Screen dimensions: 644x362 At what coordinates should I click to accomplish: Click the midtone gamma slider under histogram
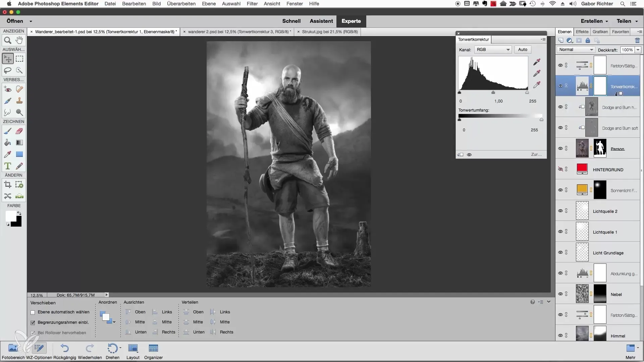click(493, 92)
